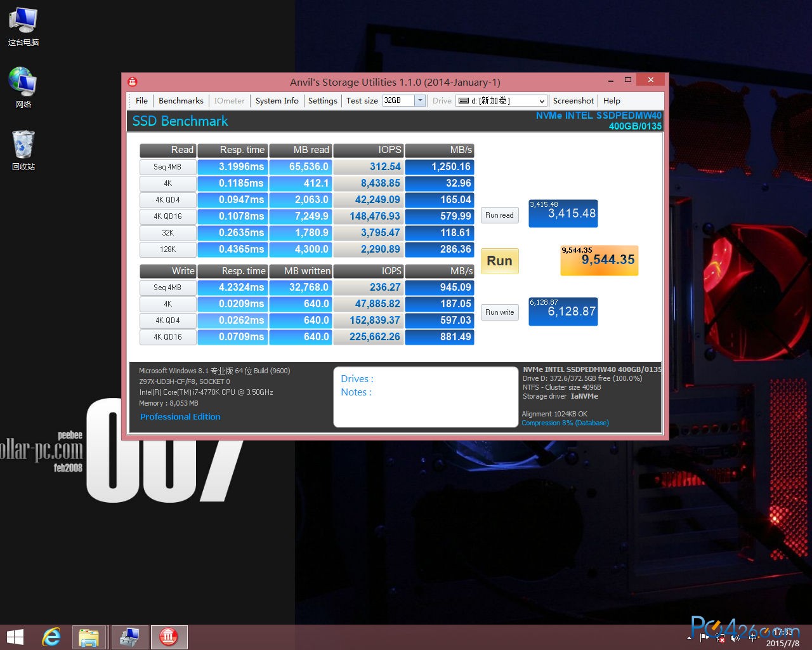Click the read 32K test button
This screenshot has height=650, width=812.
click(167, 233)
